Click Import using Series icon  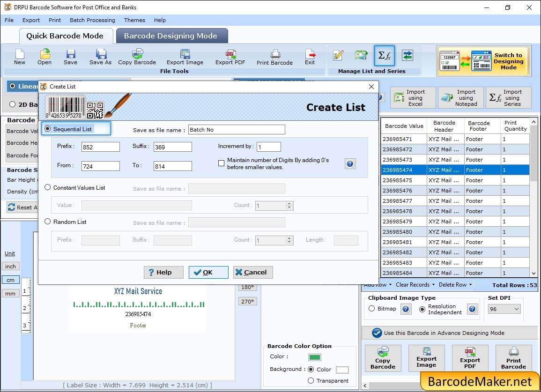click(509, 98)
